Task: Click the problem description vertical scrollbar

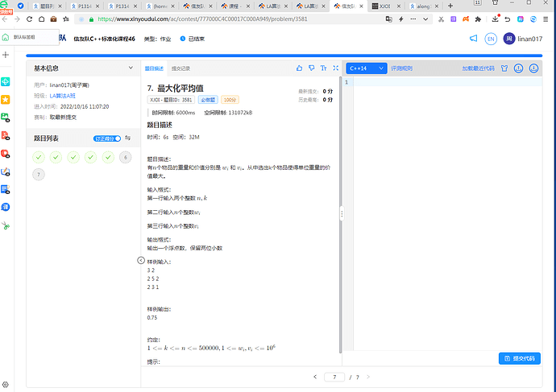Action: (340, 214)
